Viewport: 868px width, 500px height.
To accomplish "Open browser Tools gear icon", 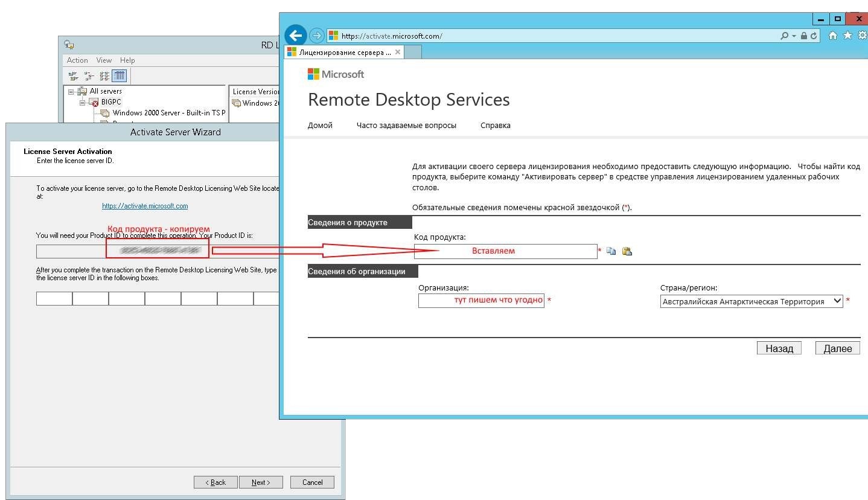I will 862,36.
